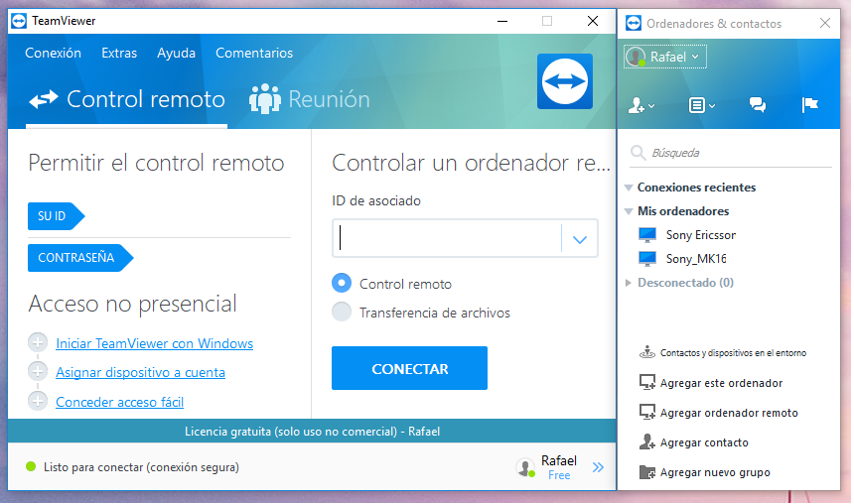Click the SU ID label

pos(56,216)
